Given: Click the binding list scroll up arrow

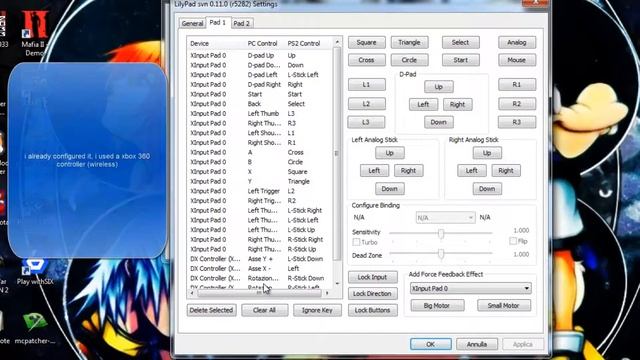Looking at the screenshot, I should click(x=337, y=42).
